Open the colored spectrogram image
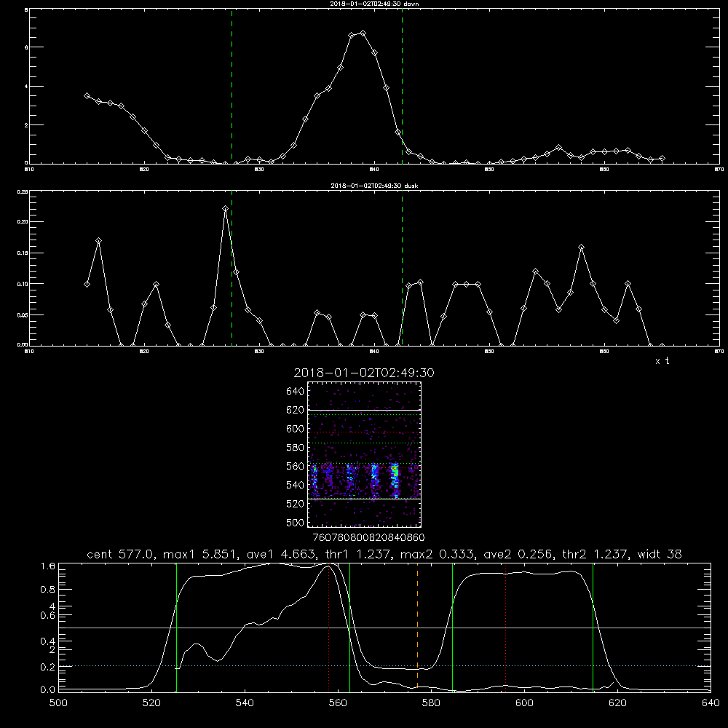Viewport: 728px width, 728px height. coord(364,454)
